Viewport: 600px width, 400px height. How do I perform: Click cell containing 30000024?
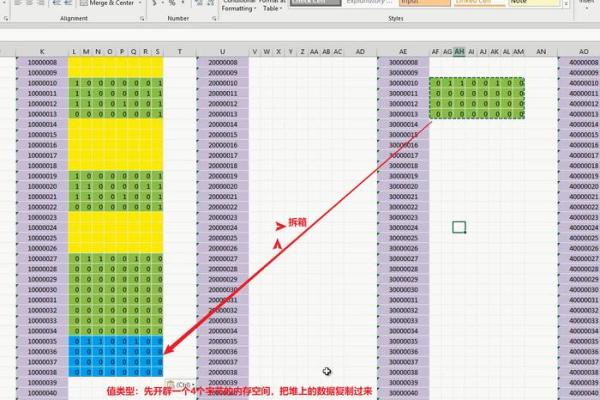click(x=403, y=228)
